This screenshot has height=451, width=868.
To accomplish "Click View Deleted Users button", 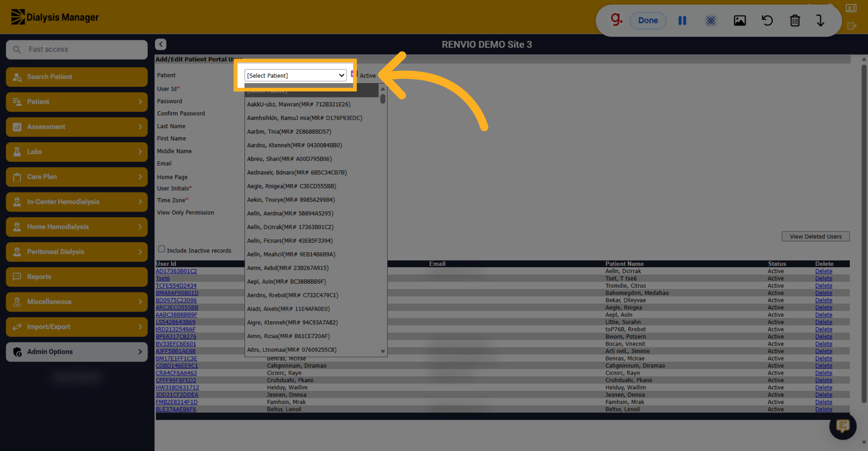I will click(x=816, y=237).
